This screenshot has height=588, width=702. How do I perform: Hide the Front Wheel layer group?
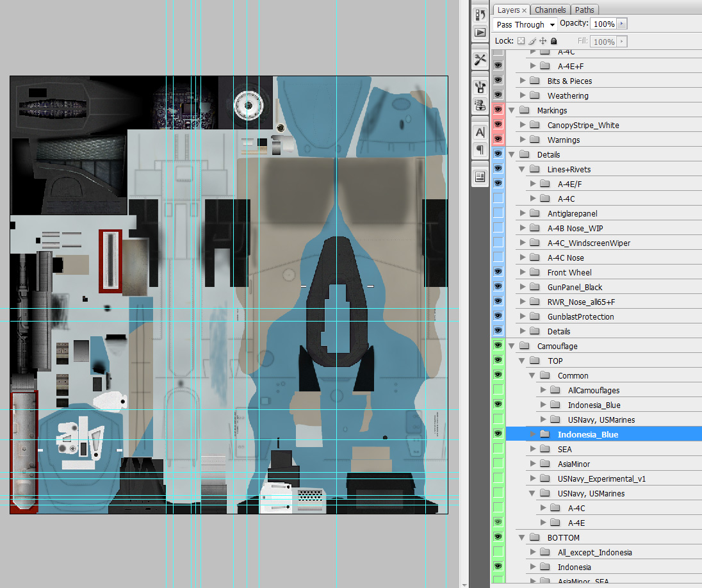[498, 272]
